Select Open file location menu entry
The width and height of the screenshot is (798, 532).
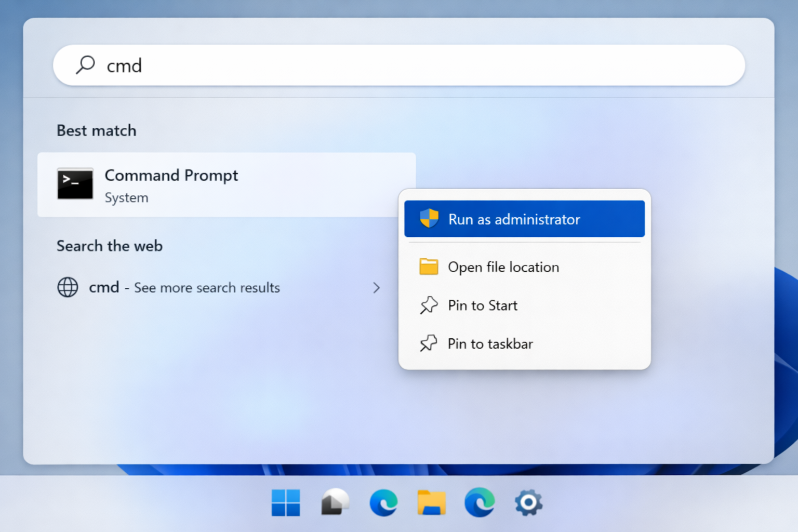(524, 267)
